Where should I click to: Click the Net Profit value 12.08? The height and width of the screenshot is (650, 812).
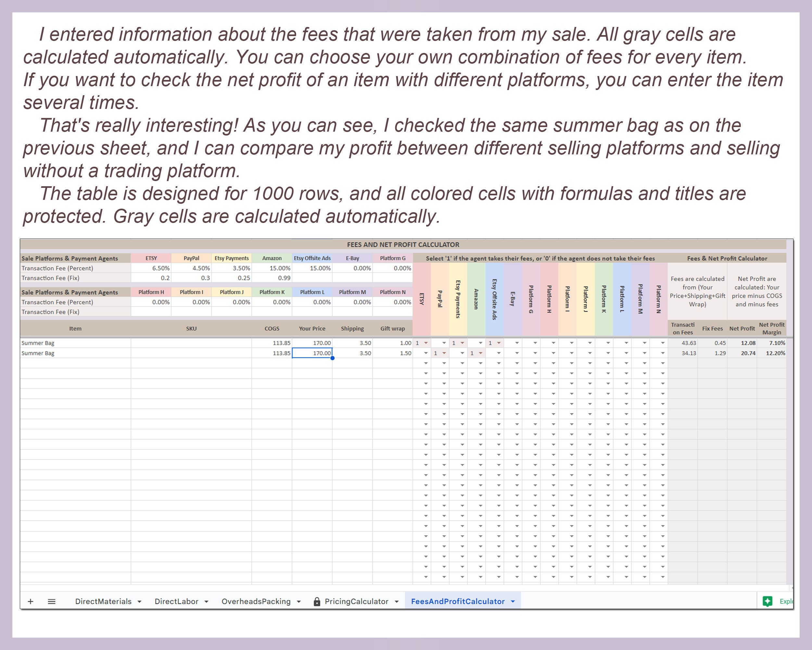pos(742,343)
